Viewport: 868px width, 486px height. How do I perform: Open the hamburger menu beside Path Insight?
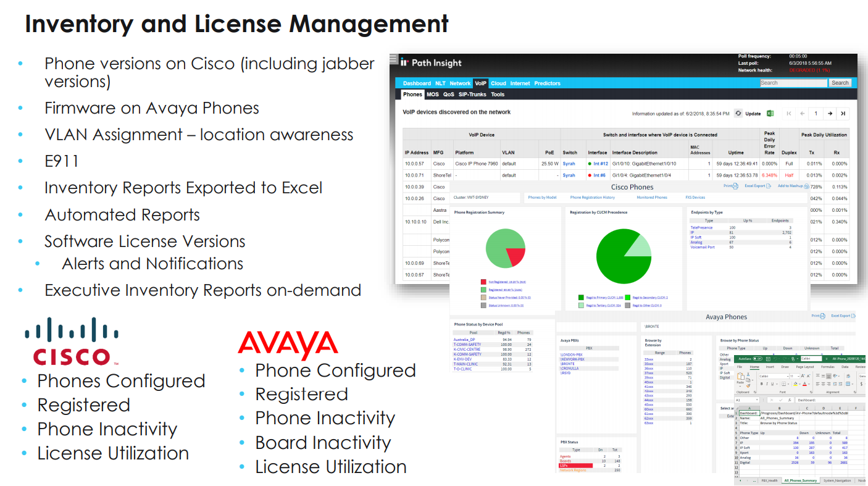click(394, 59)
